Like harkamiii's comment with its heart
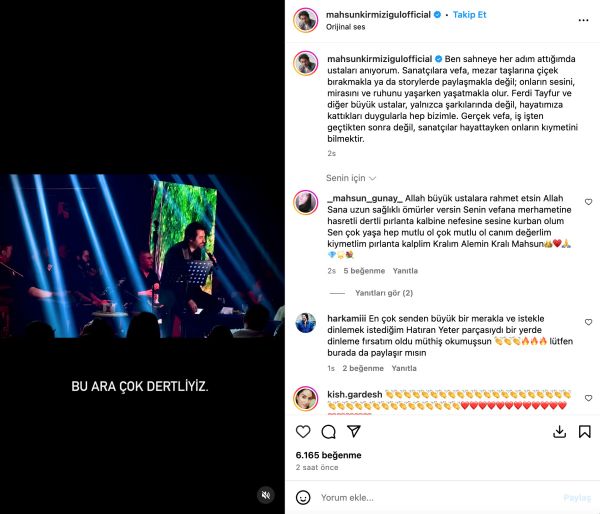 589,322
